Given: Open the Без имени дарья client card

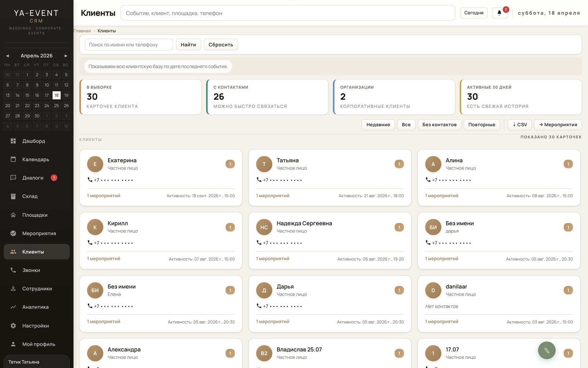Looking at the screenshot, I should pyautogui.click(x=499, y=241).
